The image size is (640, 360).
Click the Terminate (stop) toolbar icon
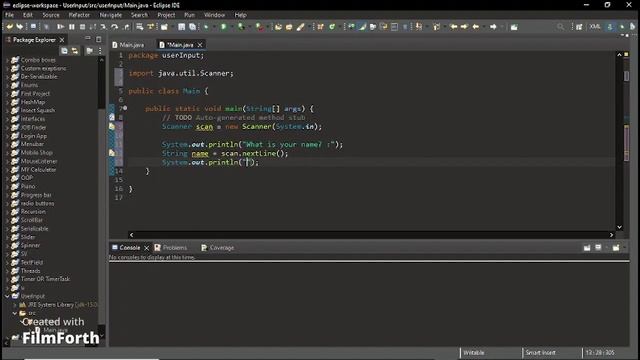click(82, 27)
